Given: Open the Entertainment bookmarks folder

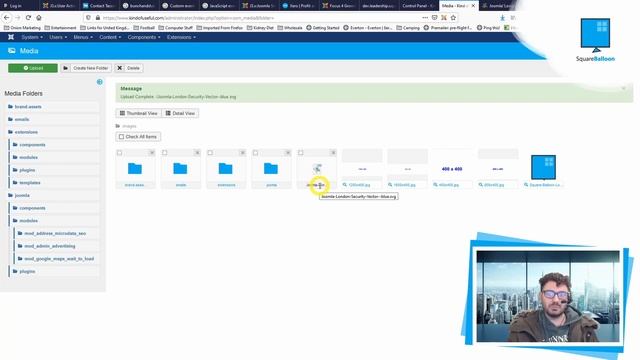Looking at the screenshot, I should tap(60, 28).
